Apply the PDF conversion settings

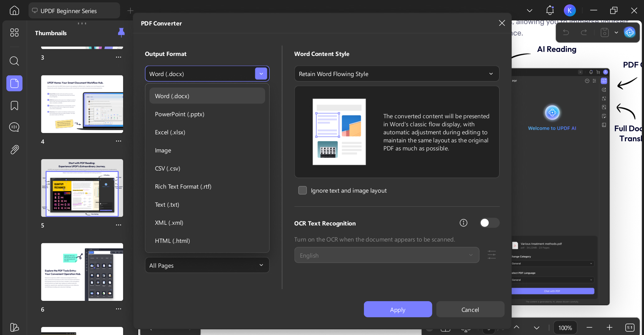pyautogui.click(x=397, y=309)
